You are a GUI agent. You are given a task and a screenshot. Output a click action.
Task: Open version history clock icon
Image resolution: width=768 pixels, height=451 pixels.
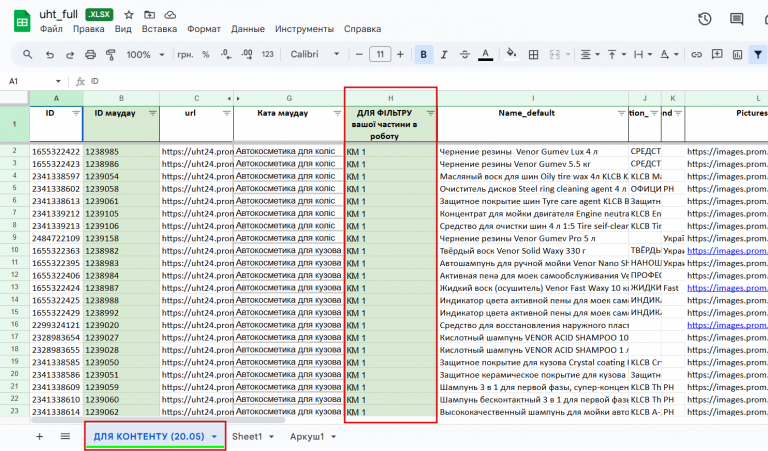[705, 19]
